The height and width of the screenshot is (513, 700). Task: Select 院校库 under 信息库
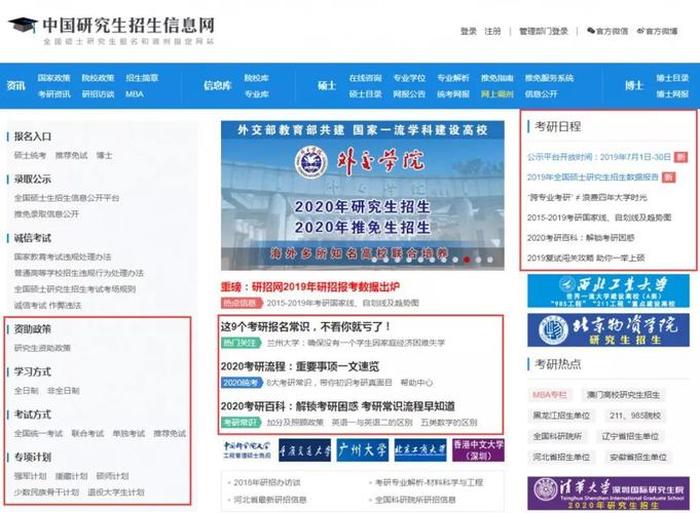pyautogui.click(x=256, y=78)
